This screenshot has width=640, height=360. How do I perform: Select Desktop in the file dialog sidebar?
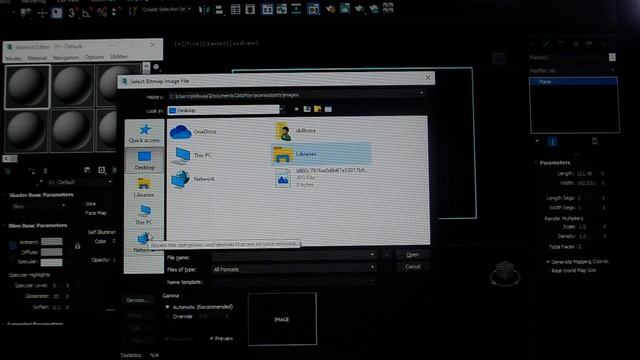click(144, 160)
